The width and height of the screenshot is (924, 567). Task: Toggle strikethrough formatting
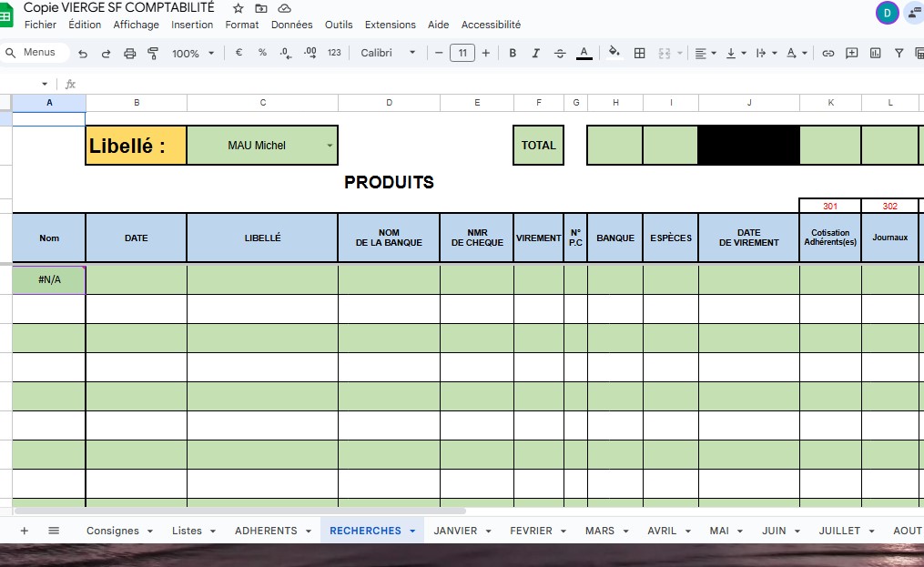(560, 54)
